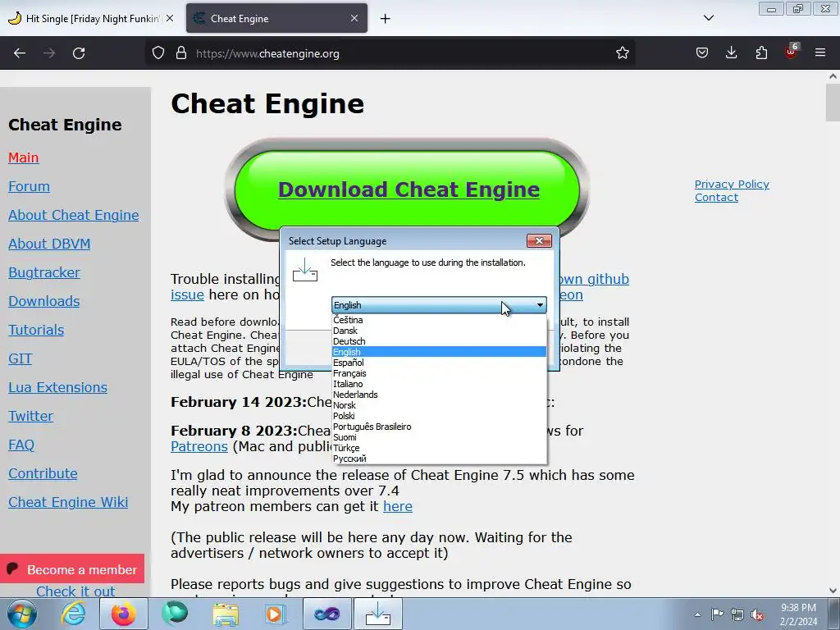This screenshot has width=840, height=630.
Task: Open the About Cheat Engine link
Action: (73, 215)
